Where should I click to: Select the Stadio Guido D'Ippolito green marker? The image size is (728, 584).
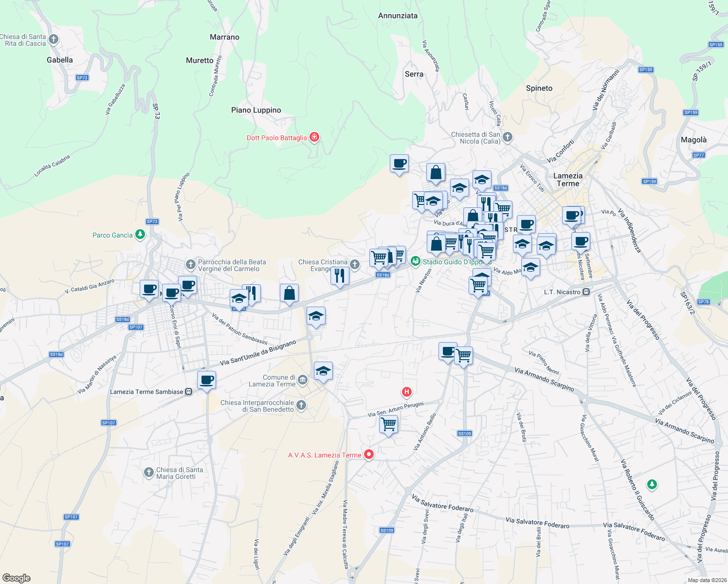416,261
